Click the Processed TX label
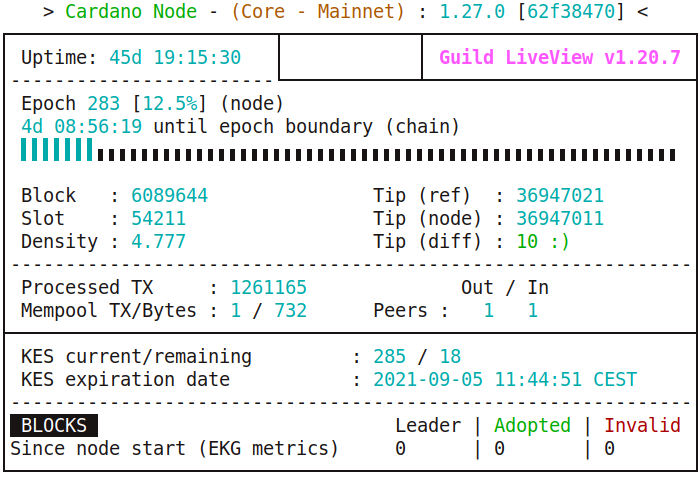The height and width of the screenshot is (478, 699). coord(87,288)
